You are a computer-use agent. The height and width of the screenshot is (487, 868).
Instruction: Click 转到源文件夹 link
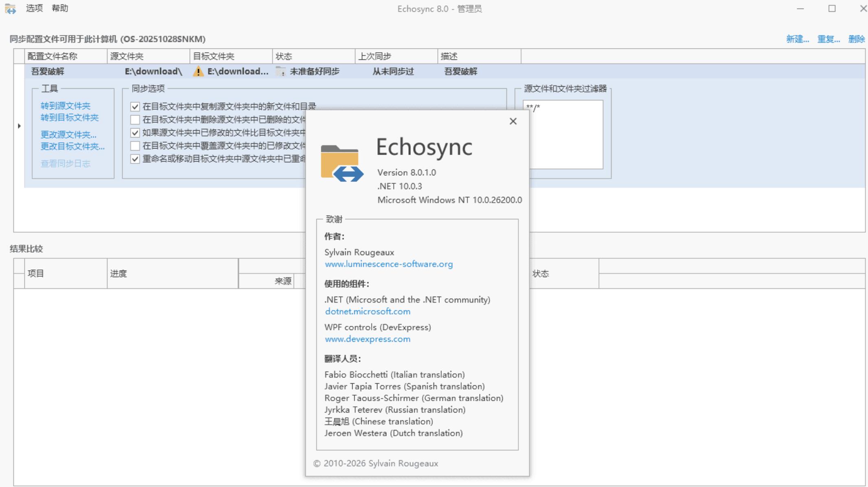65,106
